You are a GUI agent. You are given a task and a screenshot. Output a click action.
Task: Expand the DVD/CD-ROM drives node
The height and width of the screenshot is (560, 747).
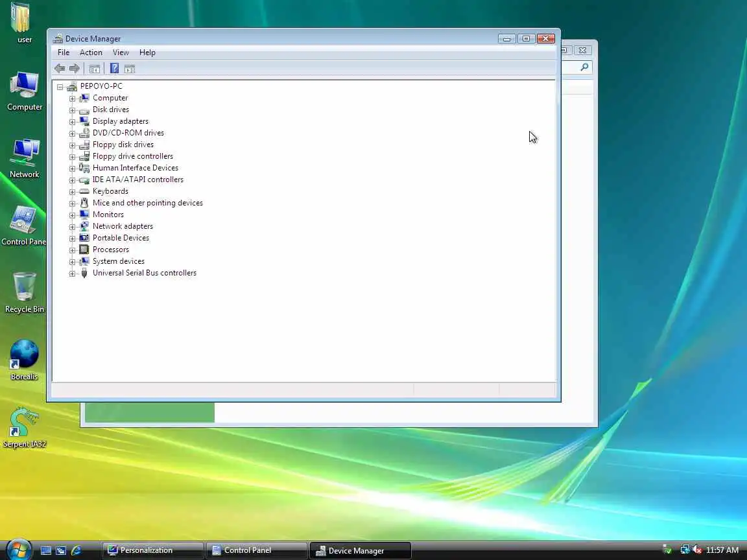(73, 134)
